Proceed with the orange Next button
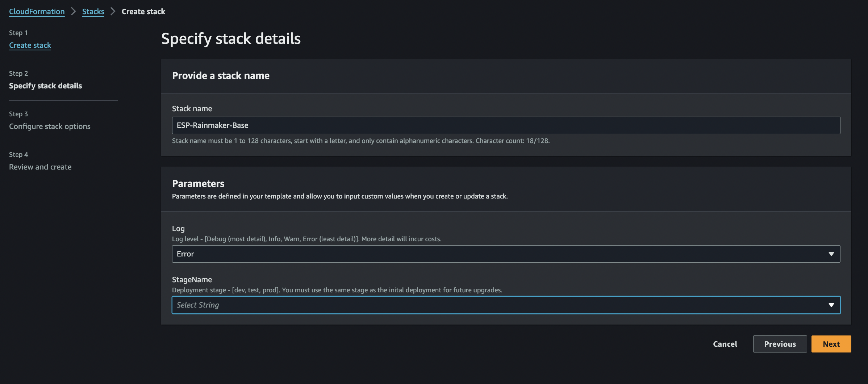 pos(831,344)
